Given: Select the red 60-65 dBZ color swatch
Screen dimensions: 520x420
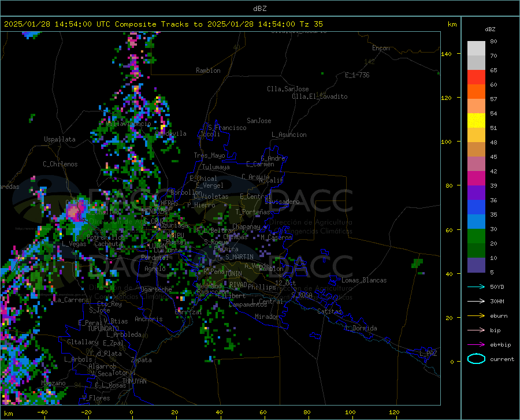Looking at the screenshot, I should 476,77.
